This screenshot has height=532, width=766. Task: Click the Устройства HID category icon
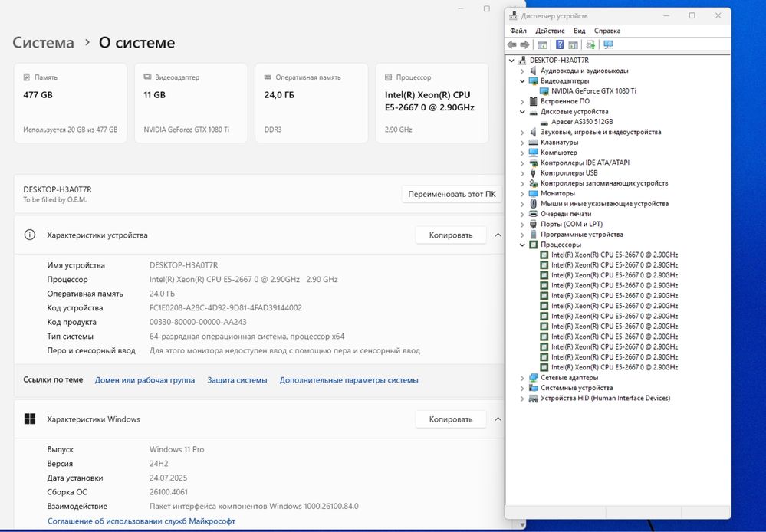[x=534, y=398]
